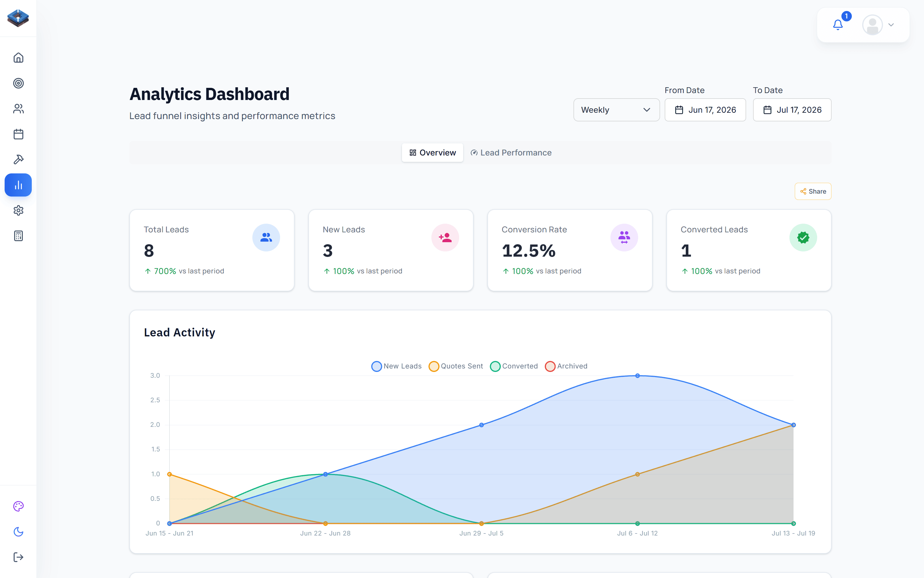The height and width of the screenshot is (578, 924).
Task: Open the From Date picker Jun 17, 2026
Action: tap(705, 110)
